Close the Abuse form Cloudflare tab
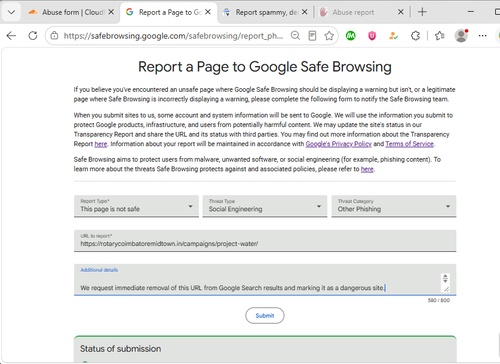500x364 pixels. point(111,12)
